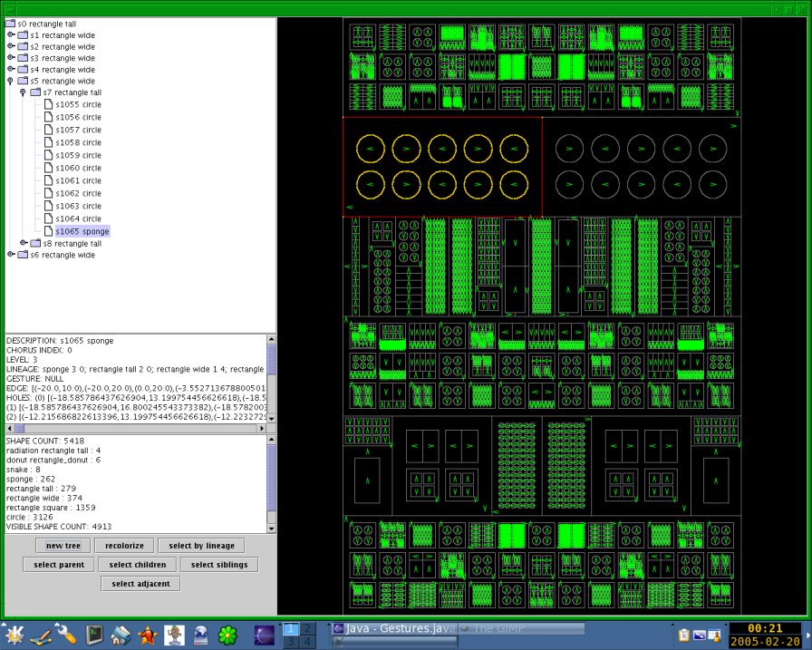Expand the s6 rectangle wide node
This screenshot has width=812, height=650.
11,255
